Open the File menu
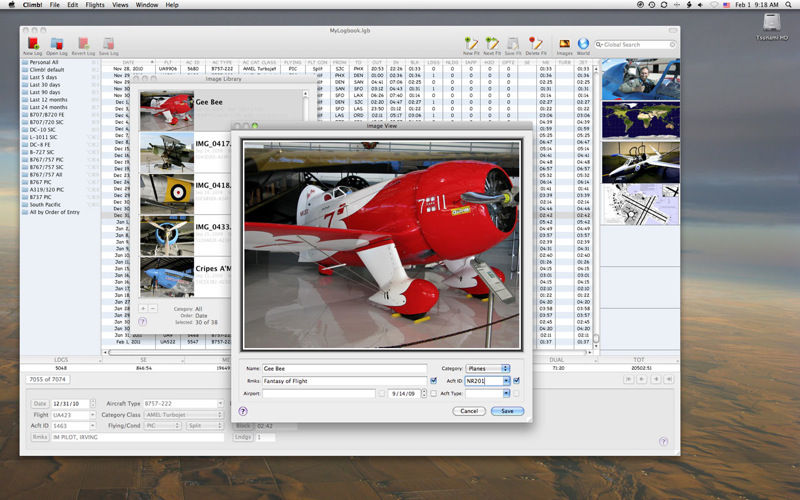 (55, 5)
